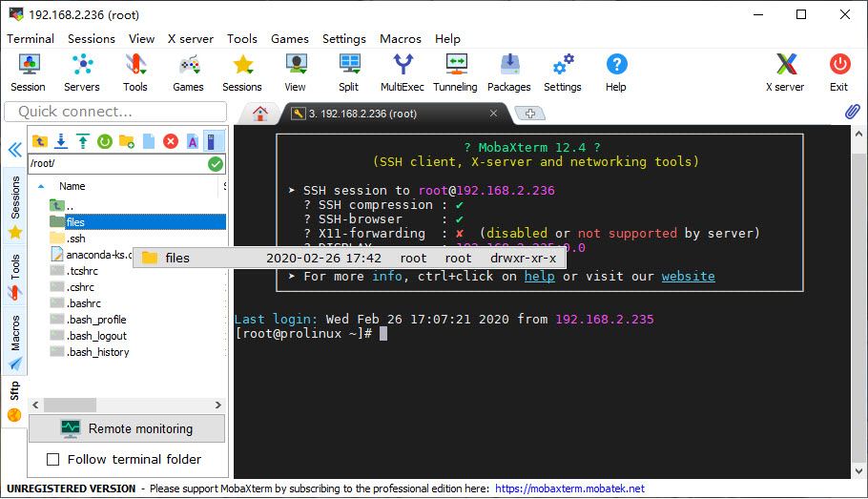This screenshot has width=868, height=499.
Task: Refresh the SFTP folder listing
Action: 104,141
